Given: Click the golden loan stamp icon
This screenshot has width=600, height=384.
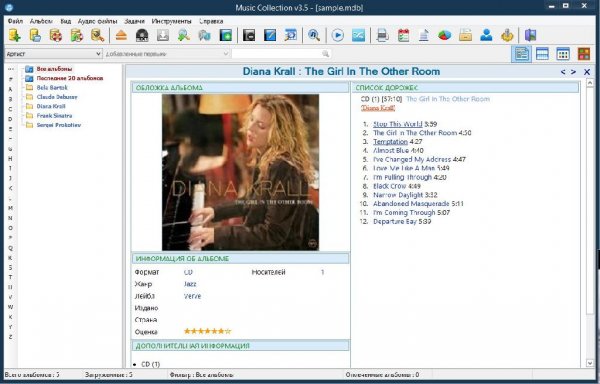Looking at the screenshot, I should pos(507,35).
